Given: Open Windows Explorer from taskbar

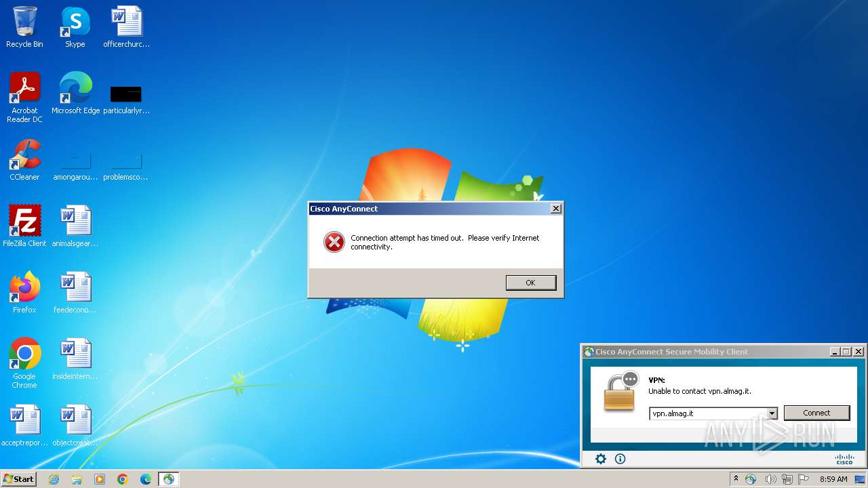Looking at the screenshot, I should pyautogui.click(x=77, y=479).
